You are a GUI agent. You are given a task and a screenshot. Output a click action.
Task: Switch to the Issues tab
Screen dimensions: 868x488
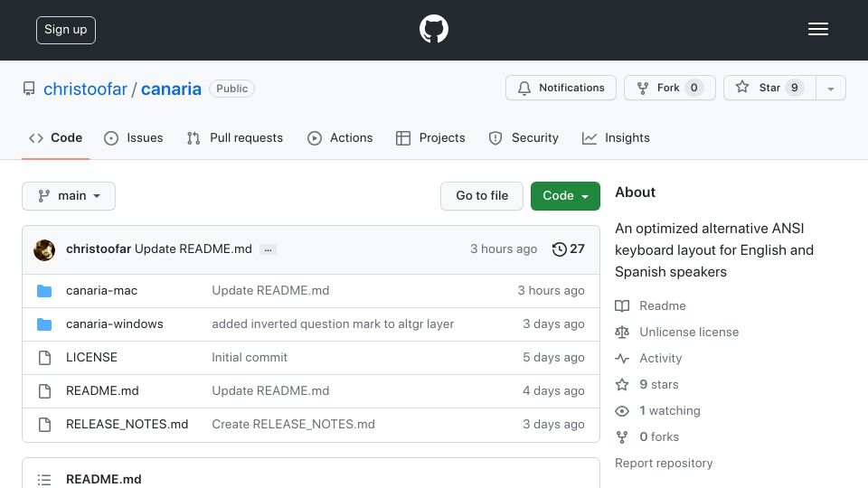tap(134, 137)
